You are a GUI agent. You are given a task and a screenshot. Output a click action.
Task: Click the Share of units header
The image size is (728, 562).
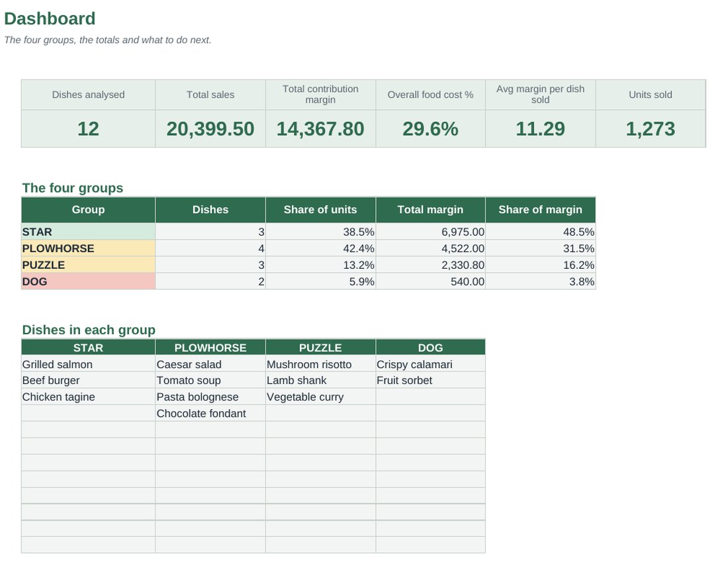320,210
